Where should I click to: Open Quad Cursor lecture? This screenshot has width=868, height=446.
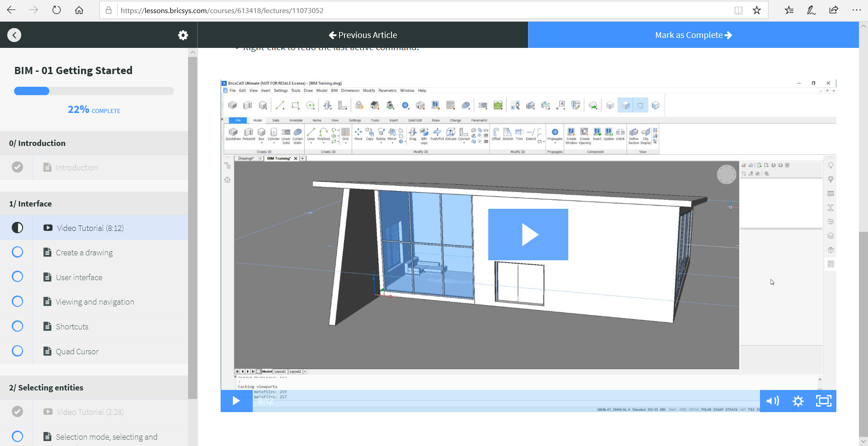coord(77,352)
